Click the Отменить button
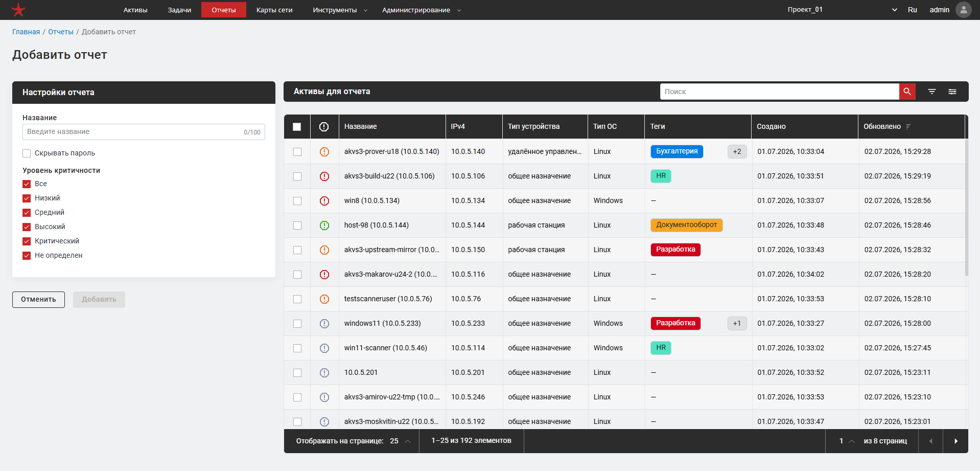The image size is (980, 471). (38, 300)
